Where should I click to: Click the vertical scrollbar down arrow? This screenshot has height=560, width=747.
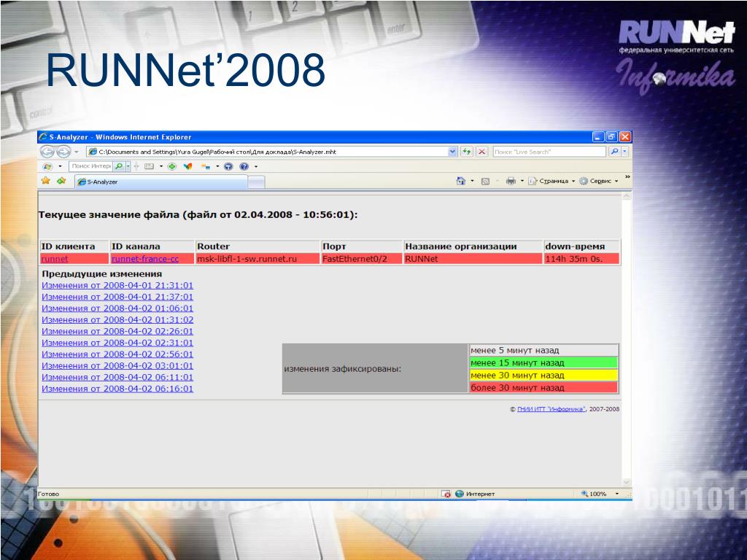627,482
